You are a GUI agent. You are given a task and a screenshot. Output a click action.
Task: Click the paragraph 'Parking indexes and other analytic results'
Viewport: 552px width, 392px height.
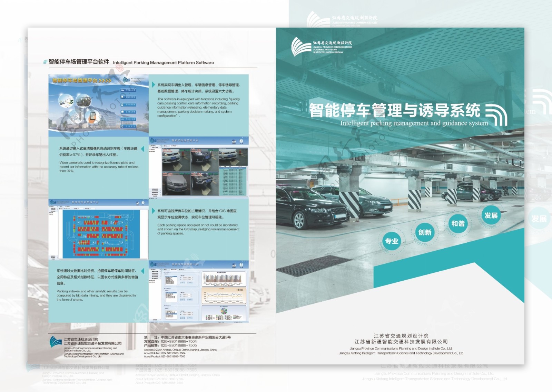96,295
